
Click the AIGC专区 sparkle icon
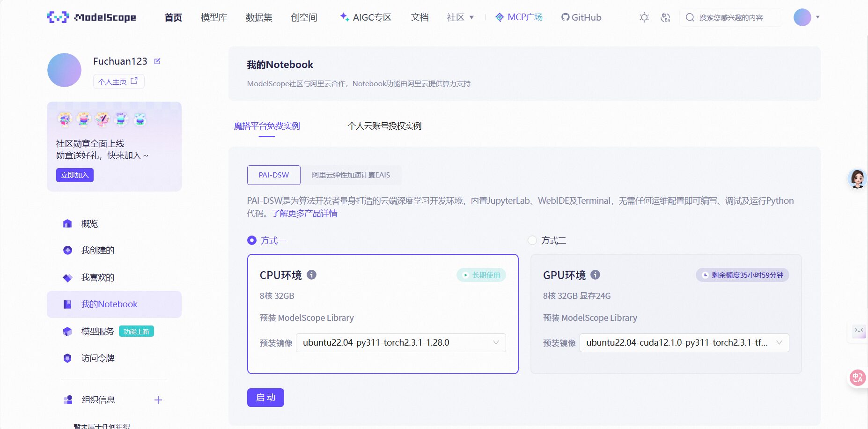tap(345, 17)
